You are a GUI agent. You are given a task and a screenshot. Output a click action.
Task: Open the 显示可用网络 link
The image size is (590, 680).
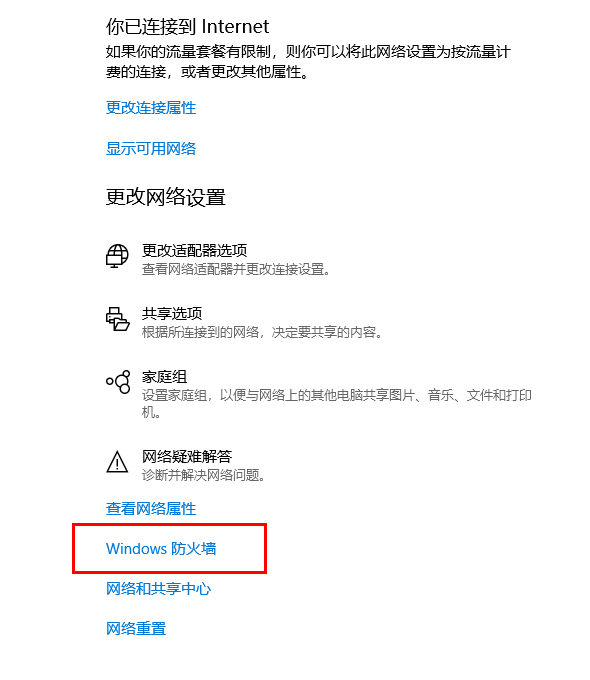click(x=151, y=149)
